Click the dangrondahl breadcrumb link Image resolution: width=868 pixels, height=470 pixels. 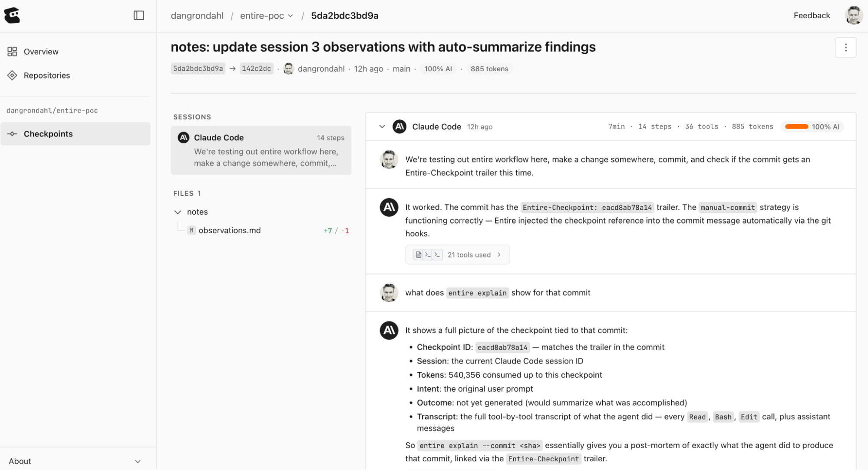(197, 16)
